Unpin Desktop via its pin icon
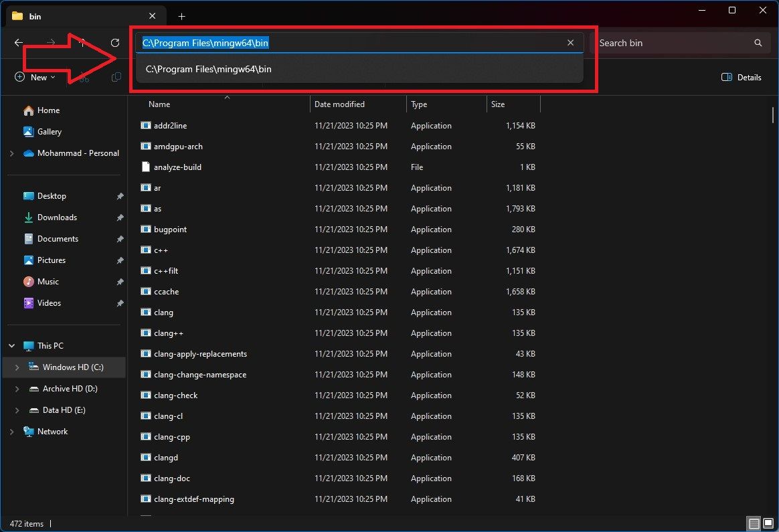Image resolution: width=779 pixels, height=532 pixels. (120, 196)
